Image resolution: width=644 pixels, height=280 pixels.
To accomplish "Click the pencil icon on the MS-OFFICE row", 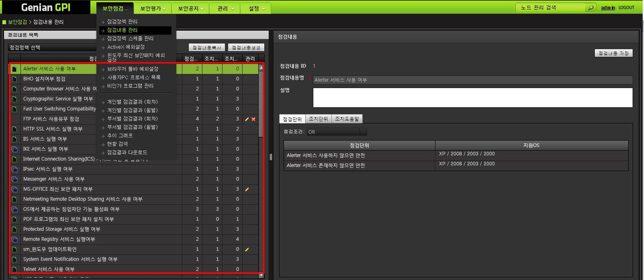I will point(247,189).
